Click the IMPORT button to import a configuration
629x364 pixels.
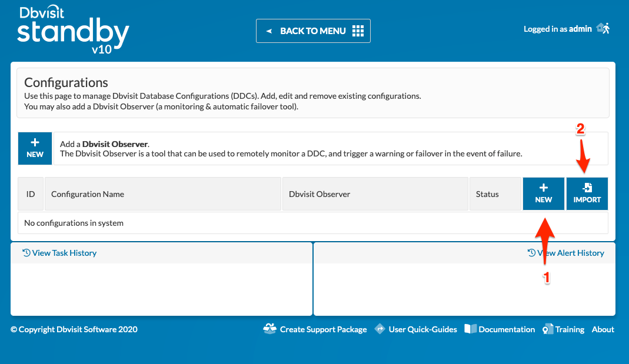587,193
